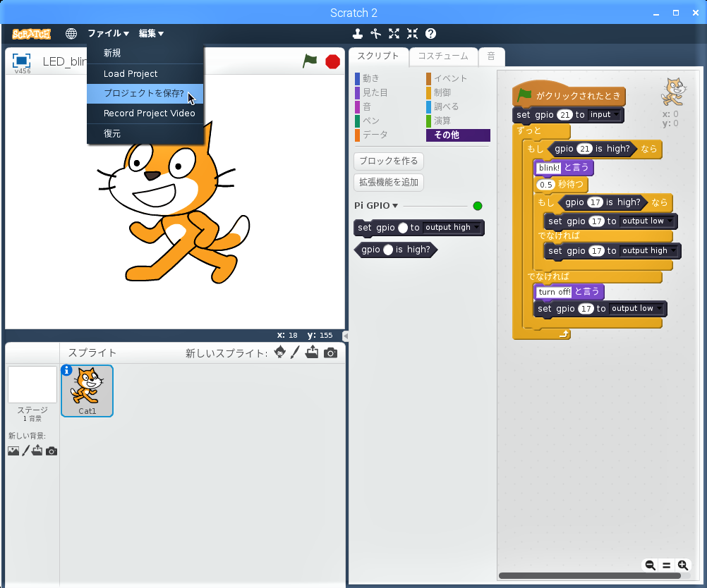Click the horizontal scripts scrollbar
This screenshot has height=588, width=707.
point(589,576)
